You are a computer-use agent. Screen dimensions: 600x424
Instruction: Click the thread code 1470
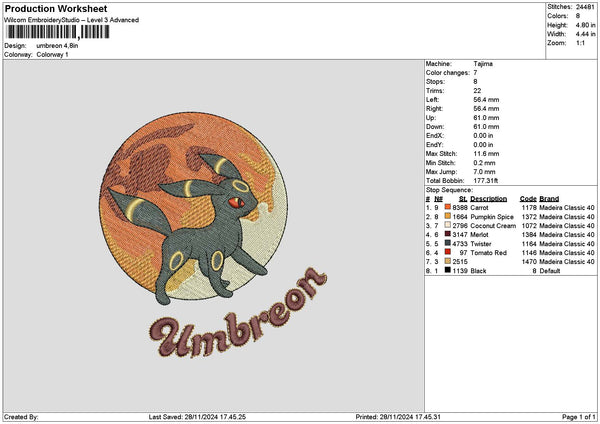pos(529,261)
